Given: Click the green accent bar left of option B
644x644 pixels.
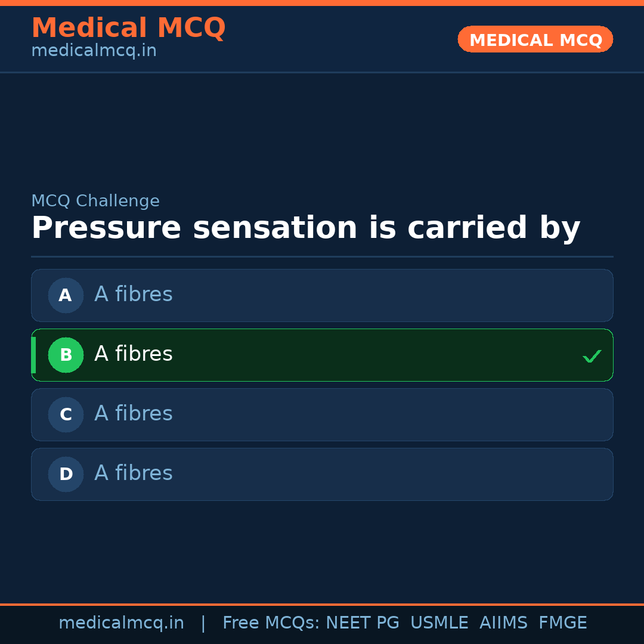Looking at the screenshot, I should (33, 355).
